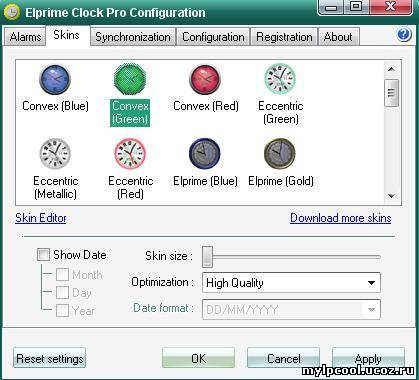Select the Convex (Green) clock skin icon

tap(130, 80)
